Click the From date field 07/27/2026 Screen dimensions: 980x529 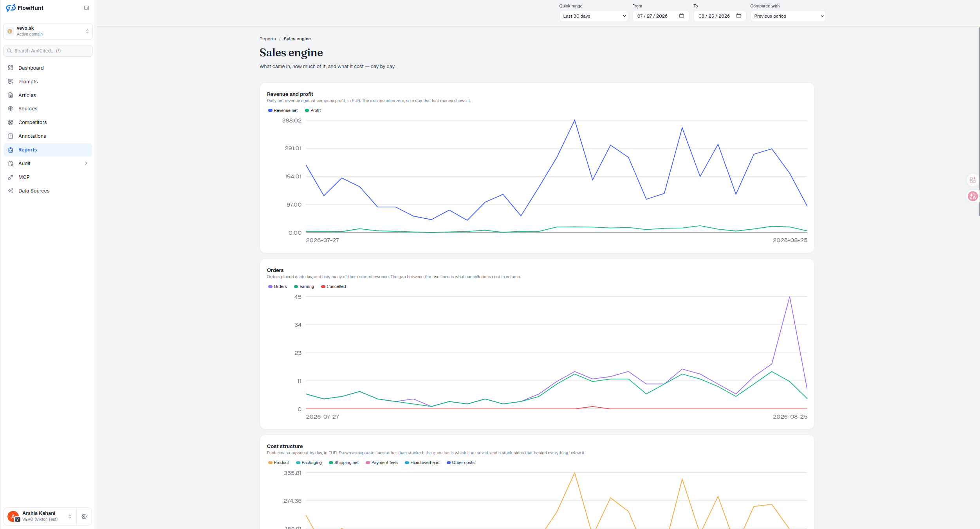point(661,16)
